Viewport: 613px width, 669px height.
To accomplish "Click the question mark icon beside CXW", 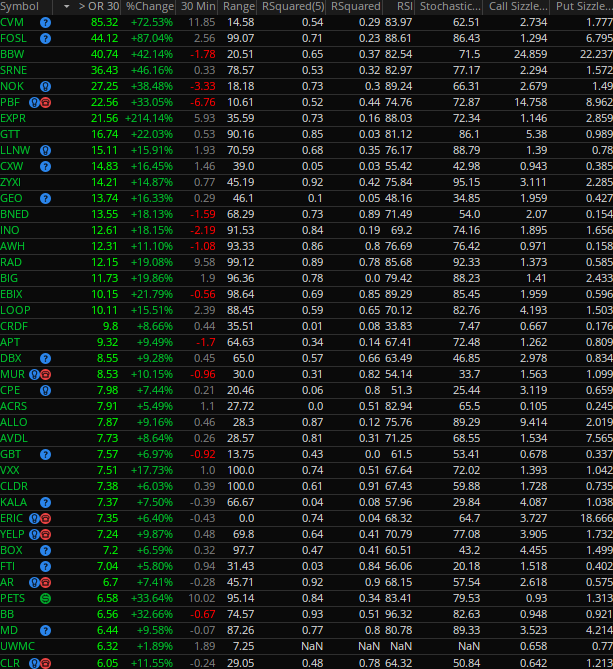I will tap(45, 167).
